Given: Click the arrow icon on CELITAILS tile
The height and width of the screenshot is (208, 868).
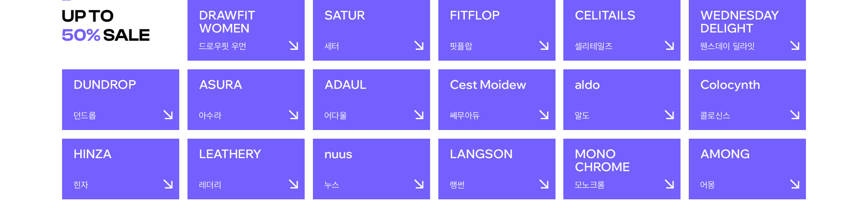Looking at the screenshot, I should click(x=670, y=45).
